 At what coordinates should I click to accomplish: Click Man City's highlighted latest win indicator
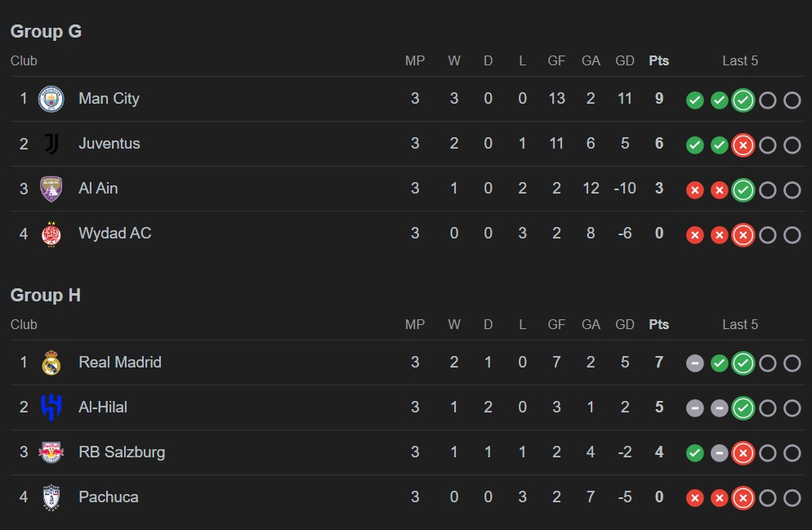pos(743,100)
